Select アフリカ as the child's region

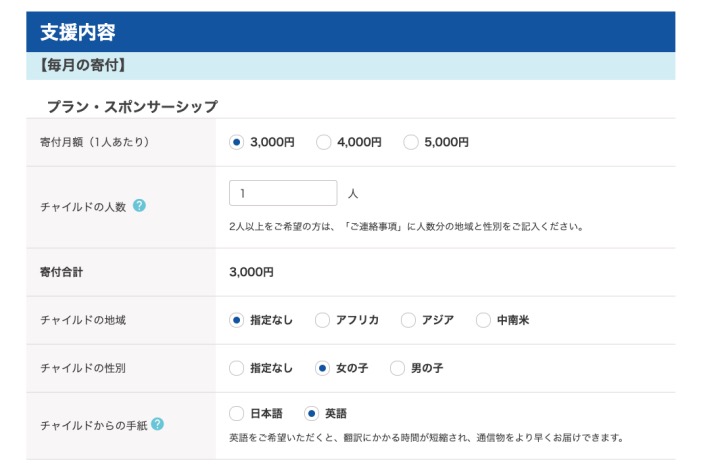tap(323, 320)
